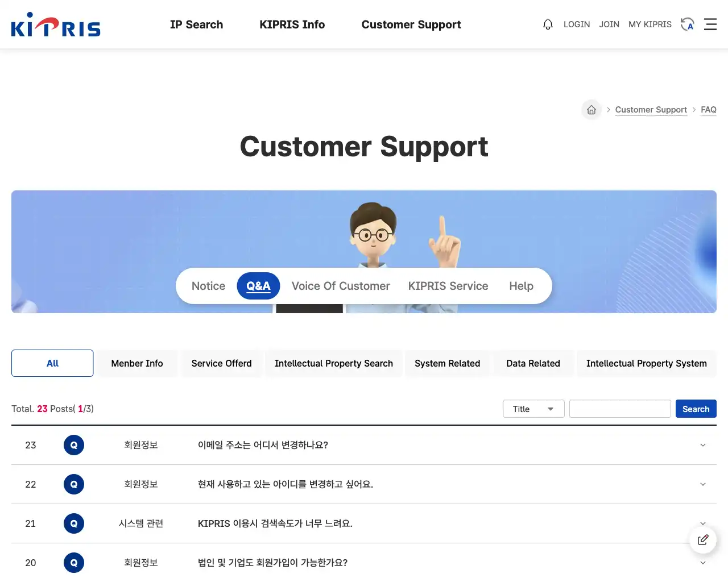Go to the Help tab
Image resolution: width=728 pixels, height=582 pixels.
521,286
